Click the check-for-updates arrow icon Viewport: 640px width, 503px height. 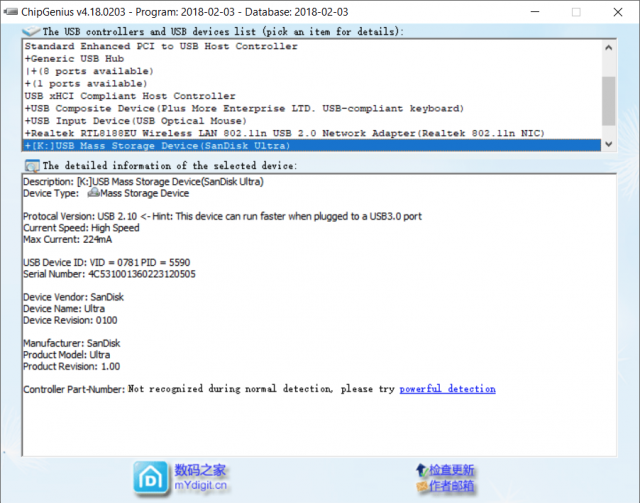tap(420, 469)
